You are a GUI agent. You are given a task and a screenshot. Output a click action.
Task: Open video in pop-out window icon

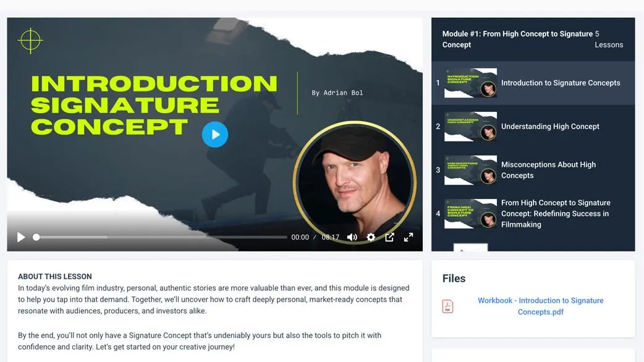390,237
